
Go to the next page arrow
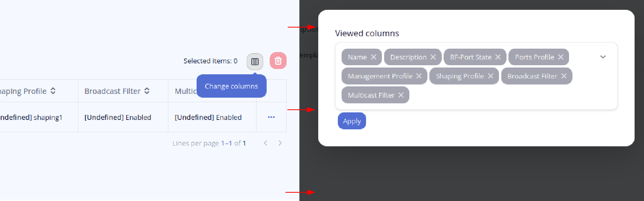(x=280, y=143)
